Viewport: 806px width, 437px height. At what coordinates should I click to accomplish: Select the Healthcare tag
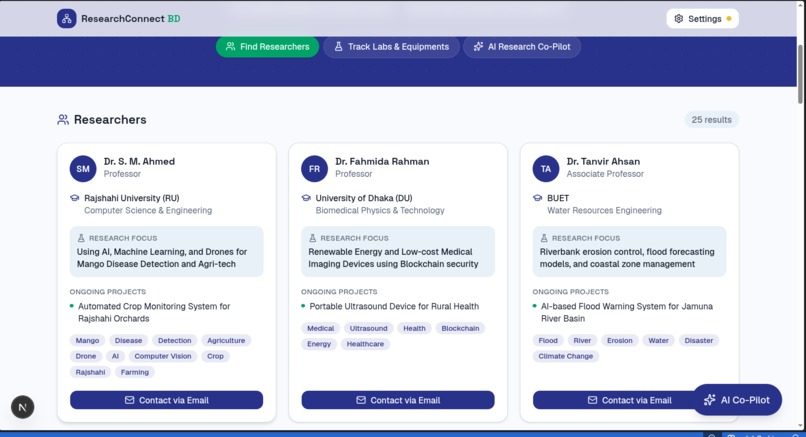pyautogui.click(x=365, y=344)
